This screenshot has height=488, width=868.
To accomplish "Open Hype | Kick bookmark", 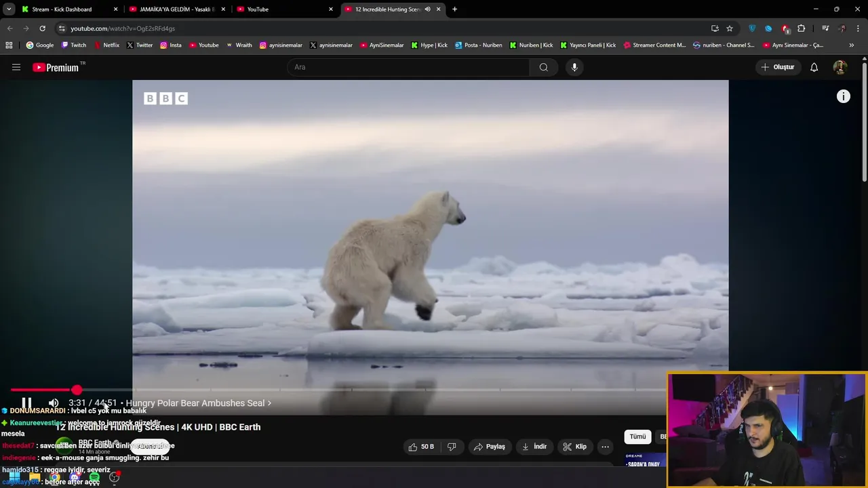I will 429,45.
